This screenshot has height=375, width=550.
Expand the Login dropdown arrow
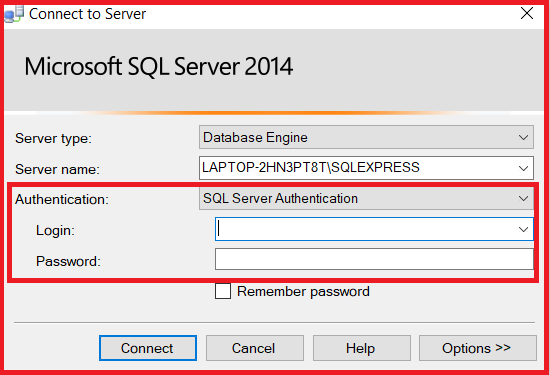[523, 229]
